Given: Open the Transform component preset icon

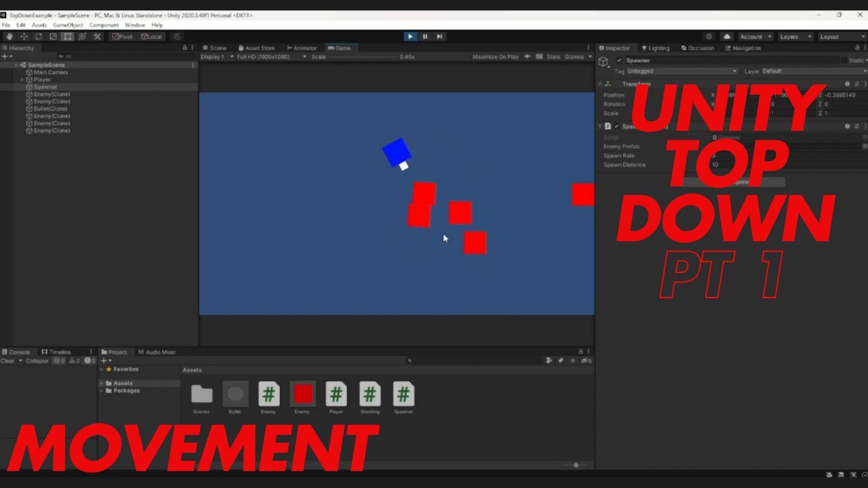Looking at the screenshot, I should [x=856, y=84].
